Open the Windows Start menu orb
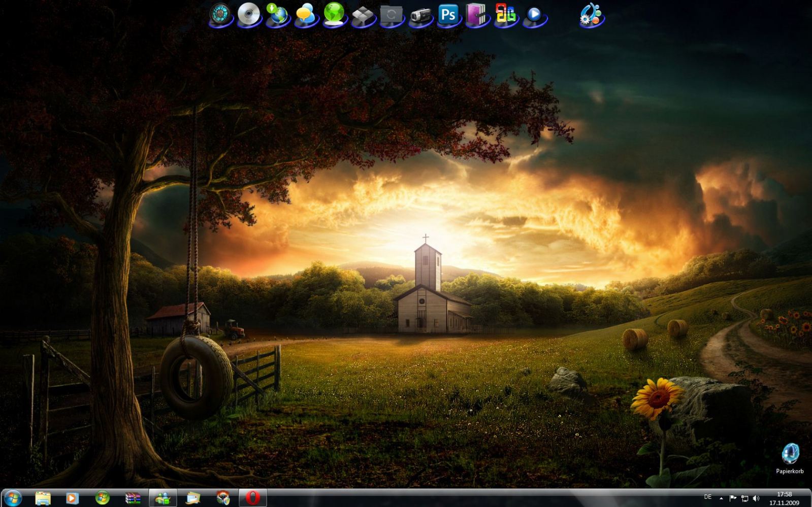This screenshot has width=812, height=507. (12, 498)
